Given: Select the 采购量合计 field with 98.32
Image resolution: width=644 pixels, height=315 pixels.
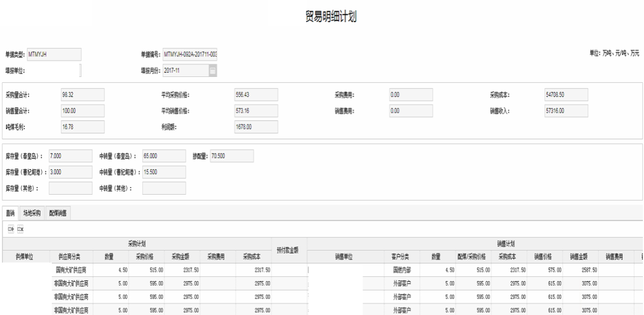Looking at the screenshot, I should pyautogui.click(x=82, y=95).
